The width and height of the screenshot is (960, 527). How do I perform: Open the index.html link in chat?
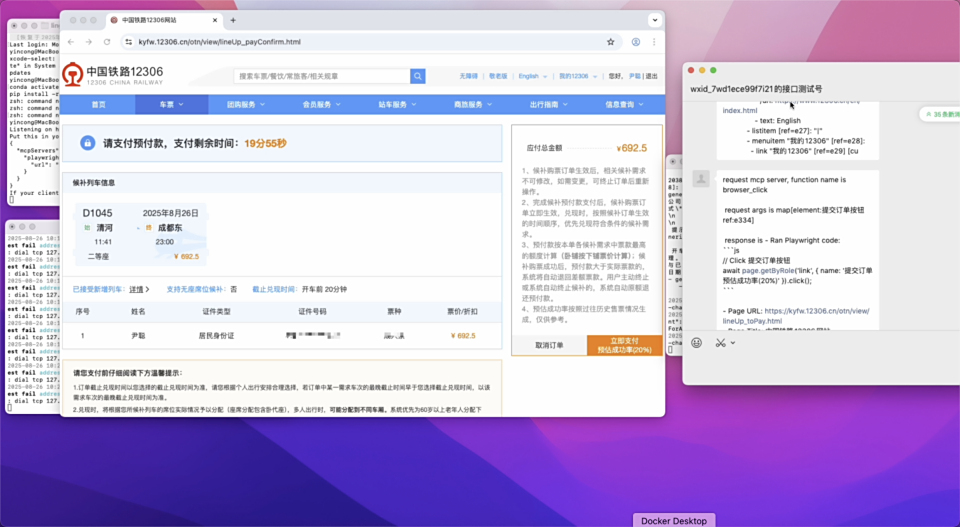pyautogui.click(x=740, y=111)
